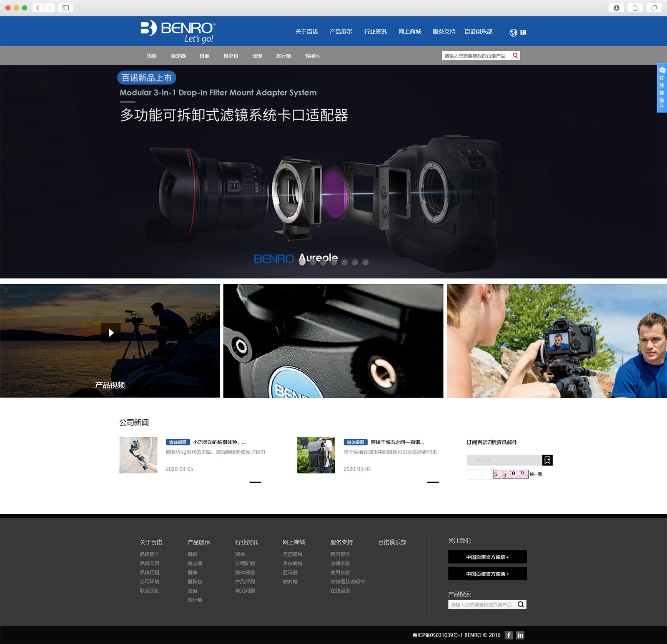Show browser tab overview button
This screenshot has height=644, width=667.
[x=654, y=8]
